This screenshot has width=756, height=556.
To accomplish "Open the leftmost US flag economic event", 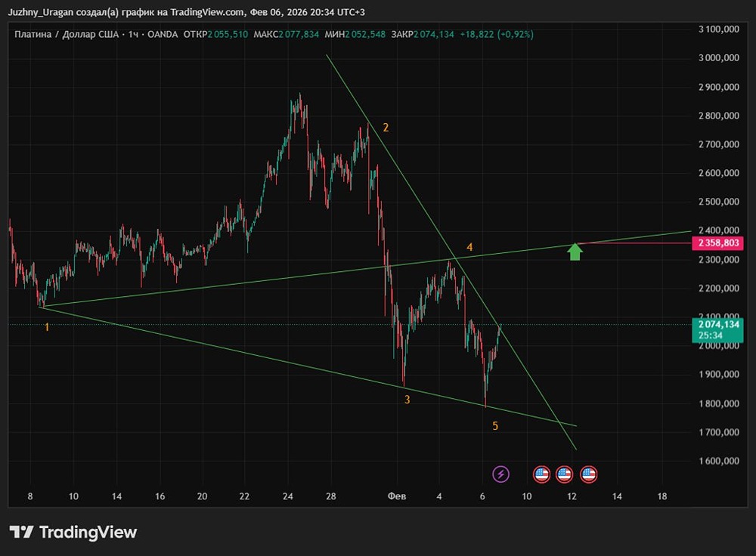I will tap(541, 474).
